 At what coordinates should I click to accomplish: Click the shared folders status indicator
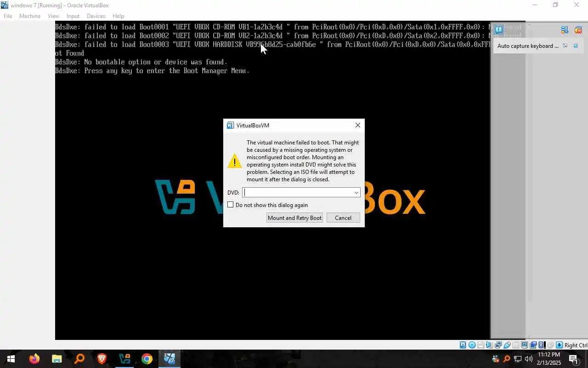point(516,345)
